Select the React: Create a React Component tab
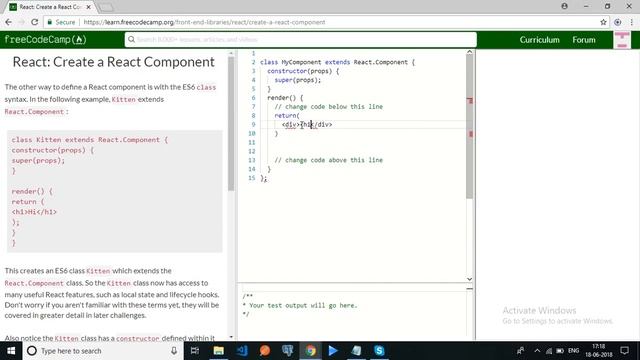 click(50, 7)
